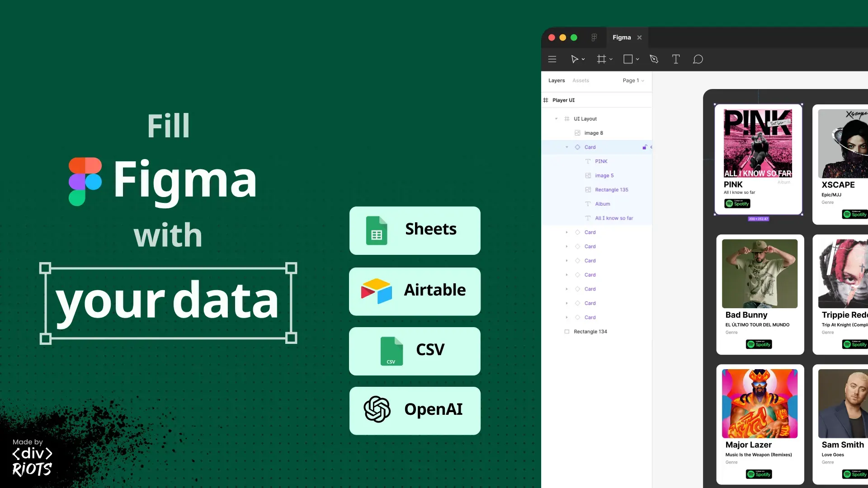Viewport: 868px width, 488px height.
Task: Click the Spotify badge on PINK card
Action: [x=737, y=204]
